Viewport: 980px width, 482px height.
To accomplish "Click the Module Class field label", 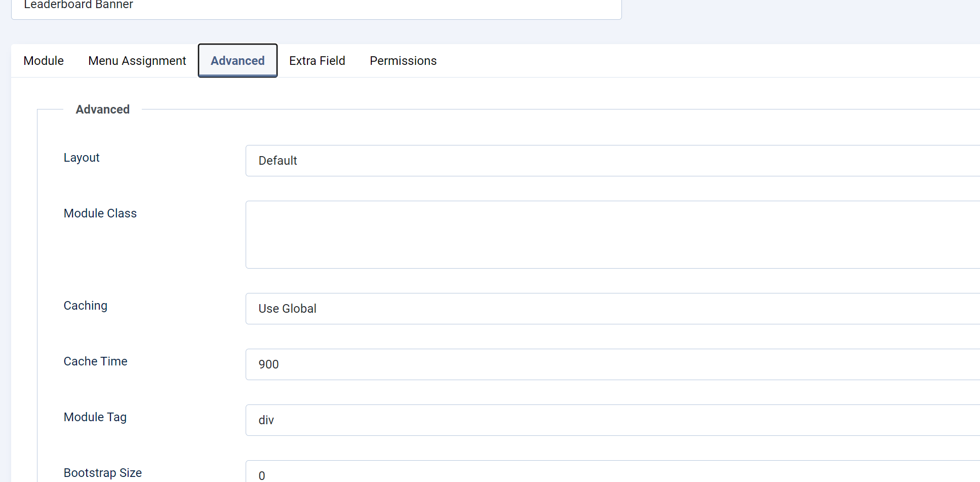I will click(x=100, y=213).
